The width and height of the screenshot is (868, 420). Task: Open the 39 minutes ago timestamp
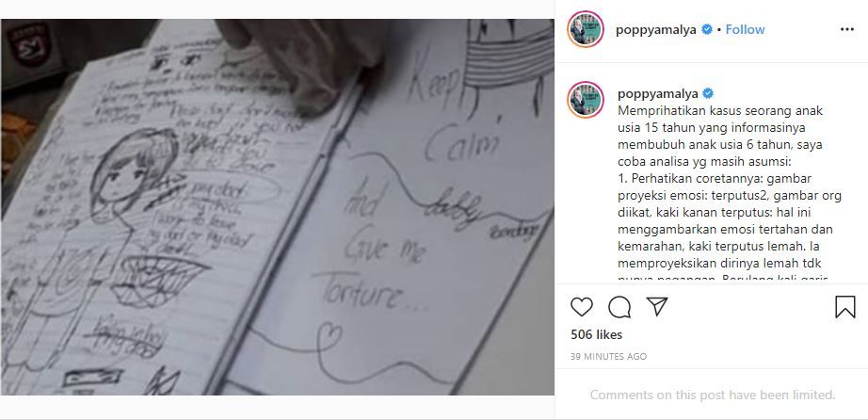pos(608,357)
